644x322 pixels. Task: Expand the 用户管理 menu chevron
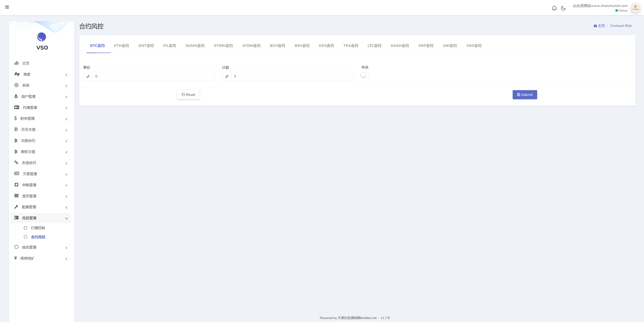coord(67,97)
